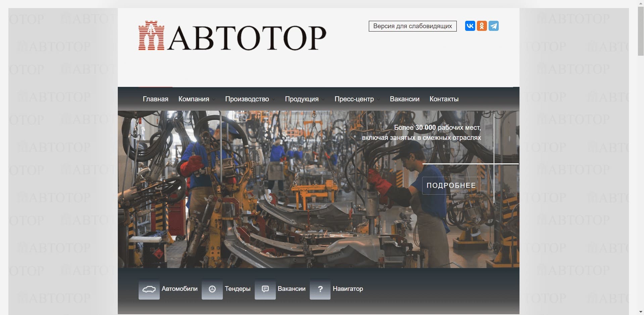644x315 pixels.
Task: Expand the Продукция menu
Action: tap(305, 99)
